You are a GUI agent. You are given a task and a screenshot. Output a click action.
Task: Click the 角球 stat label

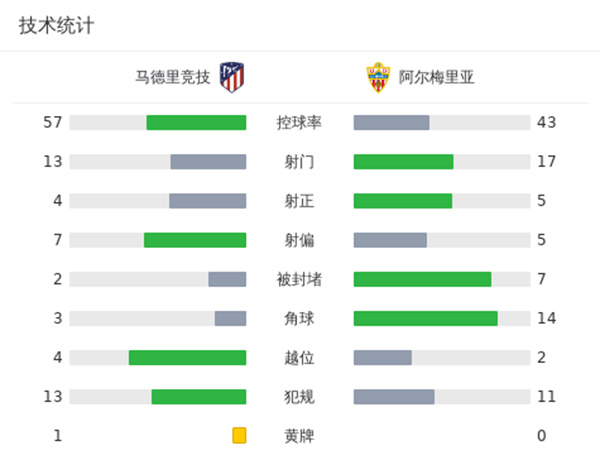(299, 318)
